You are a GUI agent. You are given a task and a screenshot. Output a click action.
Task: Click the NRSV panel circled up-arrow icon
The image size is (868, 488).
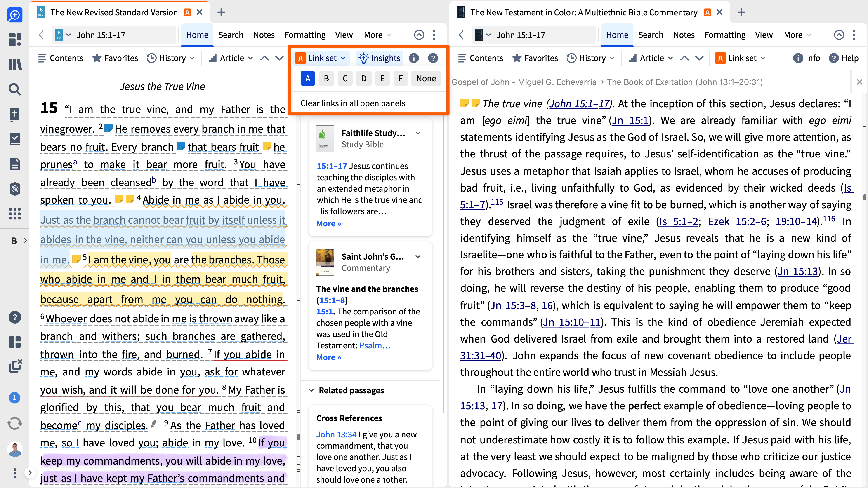point(419,35)
